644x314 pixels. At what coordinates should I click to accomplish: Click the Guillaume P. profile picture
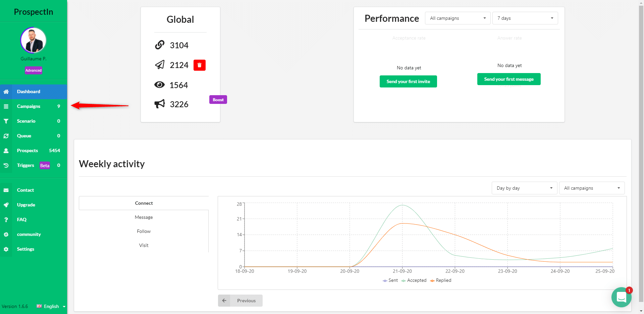[33, 40]
